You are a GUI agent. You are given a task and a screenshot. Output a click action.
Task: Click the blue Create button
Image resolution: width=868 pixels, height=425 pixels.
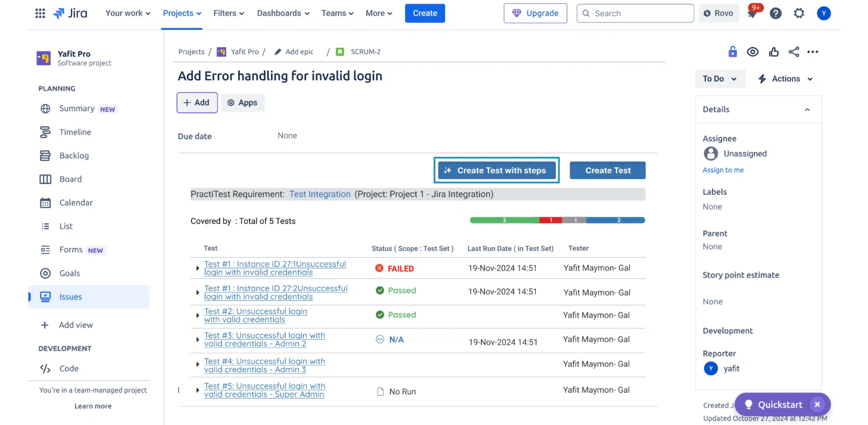[425, 13]
